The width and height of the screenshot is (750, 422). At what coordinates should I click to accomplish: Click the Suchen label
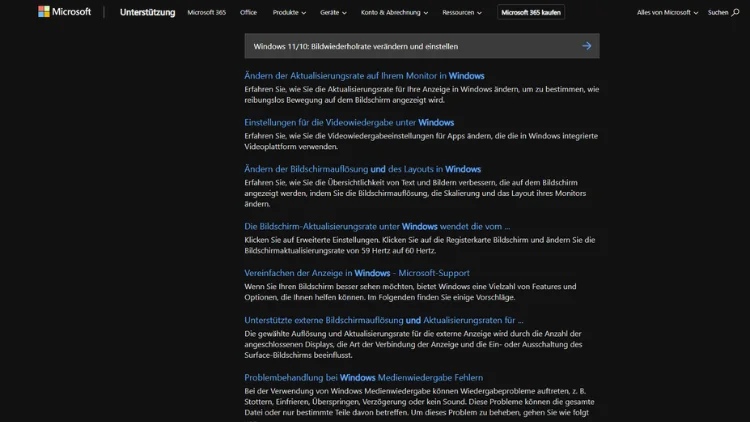click(x=717, y=12)
